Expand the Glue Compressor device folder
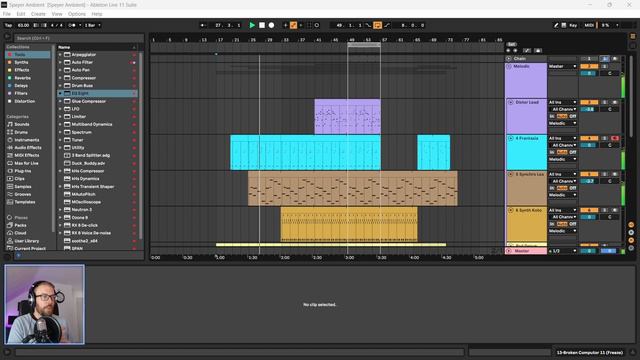Image resolution: width=640 pixels, height=360 pixels. (x=60, y=101)
